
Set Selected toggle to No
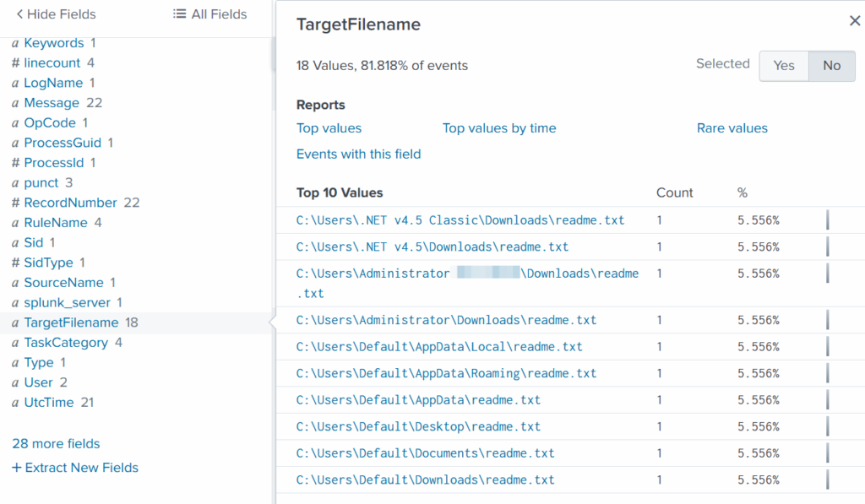pos(831,66)
